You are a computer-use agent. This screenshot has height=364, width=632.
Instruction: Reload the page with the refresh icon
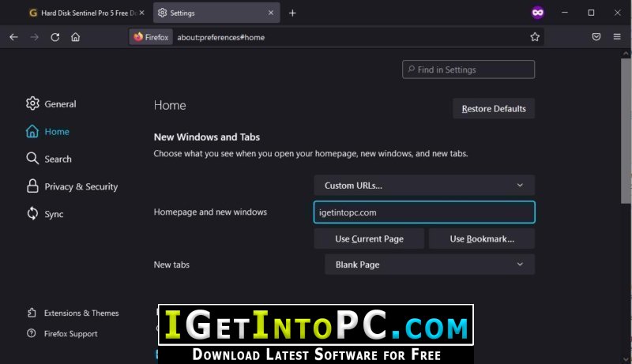point(55,37)
